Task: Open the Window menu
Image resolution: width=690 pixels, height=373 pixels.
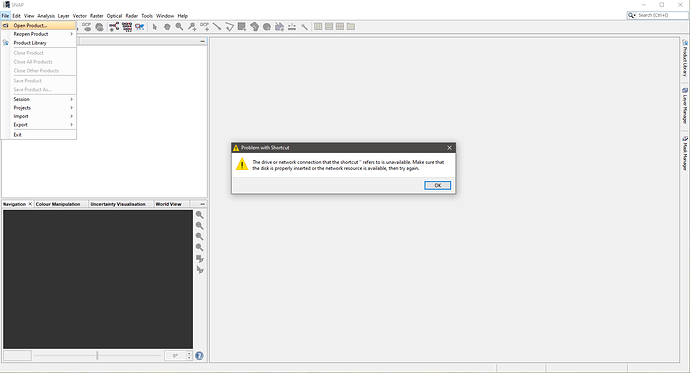Action: click(165, 16)
